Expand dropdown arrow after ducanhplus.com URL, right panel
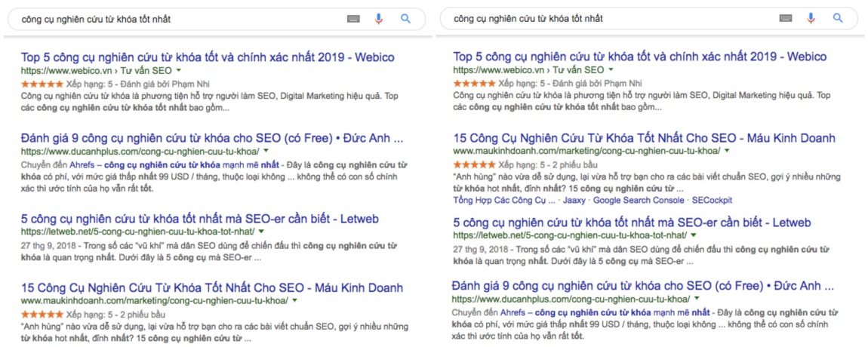 [x=697, y=299]
